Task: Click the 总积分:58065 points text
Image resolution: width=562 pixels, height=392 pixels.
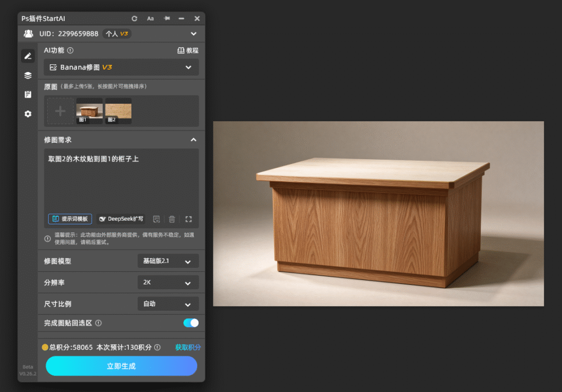Action: (x=71, y=347)
